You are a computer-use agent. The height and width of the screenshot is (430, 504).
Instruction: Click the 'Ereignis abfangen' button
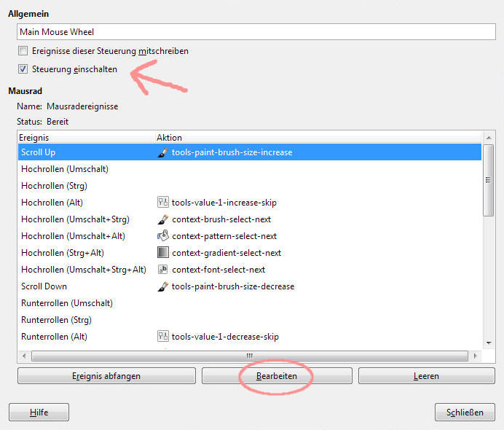(106, 376)
